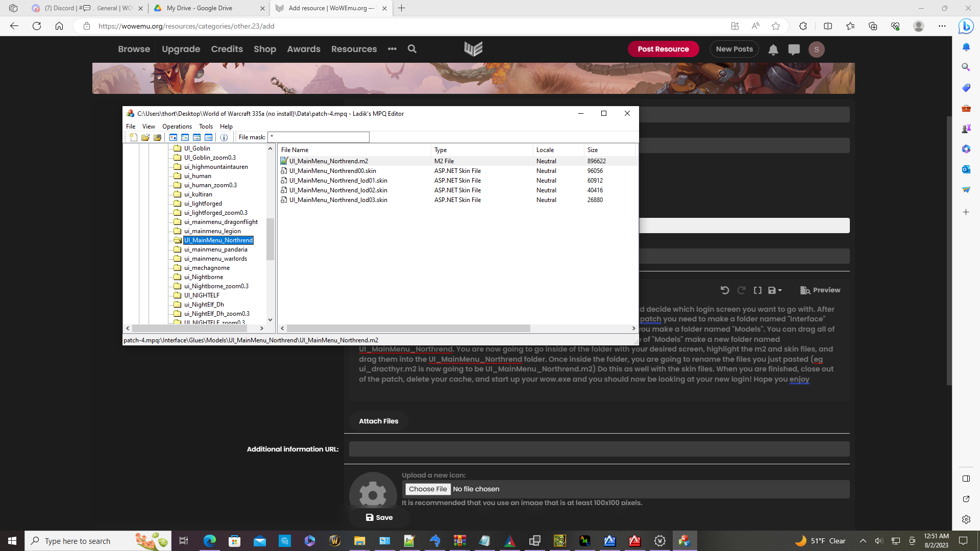Select ui_kultiran folder in tree
The height and width of the screenshot is (551, 980).
click(x=198, y=194)
